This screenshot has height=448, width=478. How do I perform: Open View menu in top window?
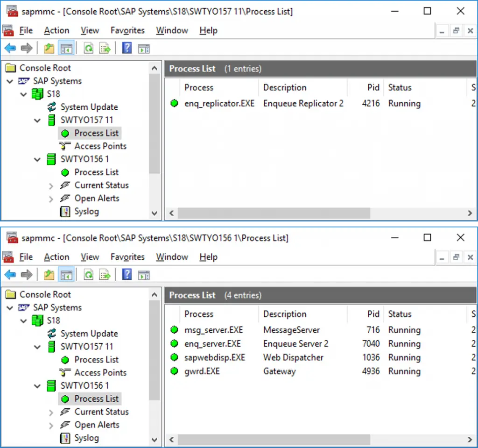click(x=90, y=30)
